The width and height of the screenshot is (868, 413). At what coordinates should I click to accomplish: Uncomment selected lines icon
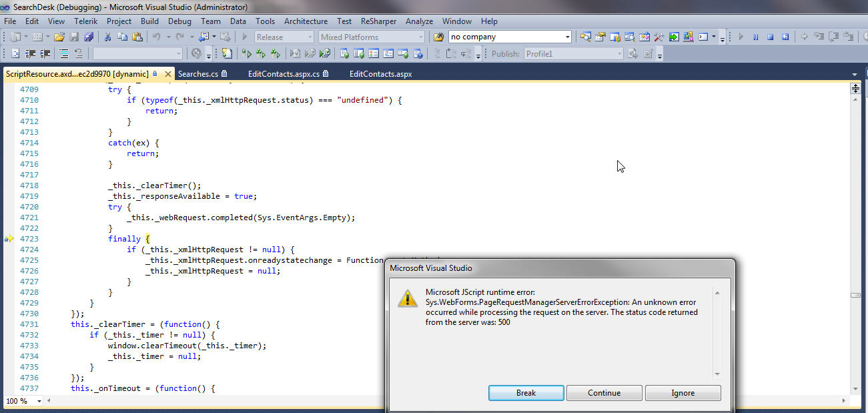pos(79,53)
